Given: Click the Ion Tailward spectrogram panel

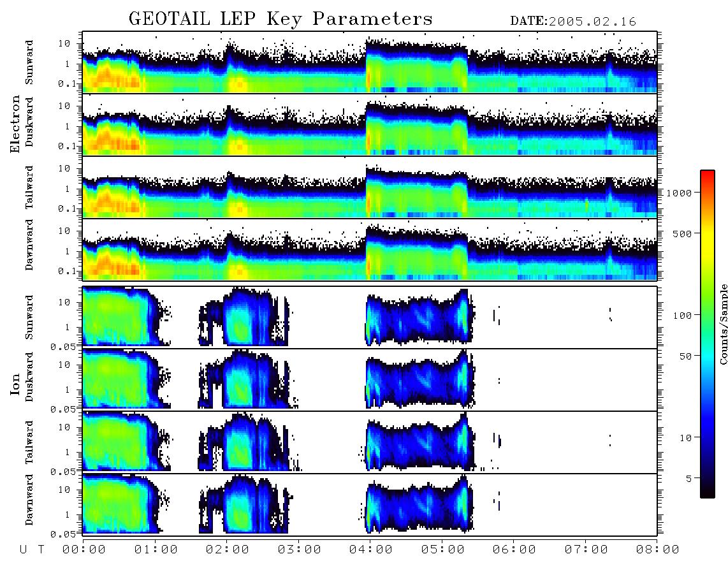Looking at the screenshot, I should [x=370, y=442].
